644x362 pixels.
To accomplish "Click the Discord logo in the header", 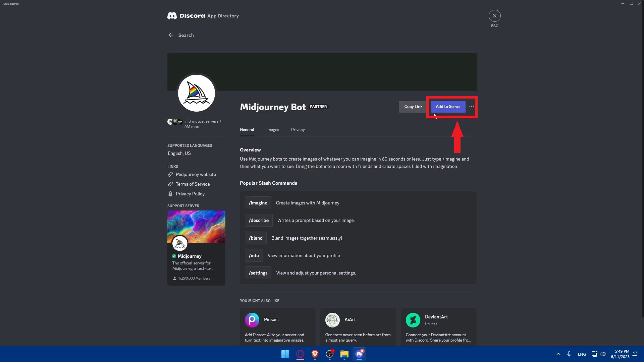I will coord(172,15).
